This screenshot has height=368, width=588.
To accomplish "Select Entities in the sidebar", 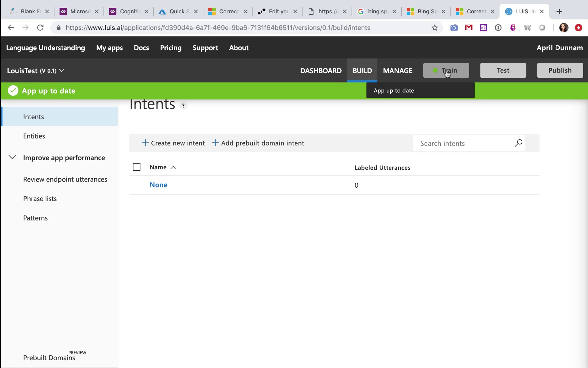I will coord(34,136).
